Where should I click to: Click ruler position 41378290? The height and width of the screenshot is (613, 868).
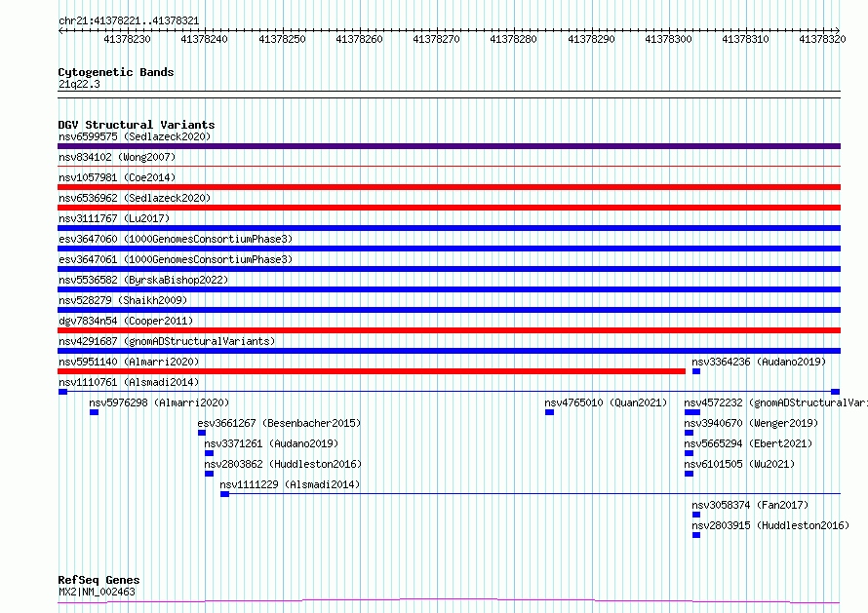(x=591, y=39)
